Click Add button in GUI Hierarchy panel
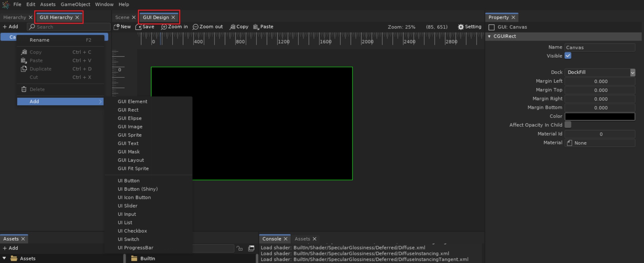Image resolution: width=644 pixels, height=263 pixels. (x=10, y=27)
